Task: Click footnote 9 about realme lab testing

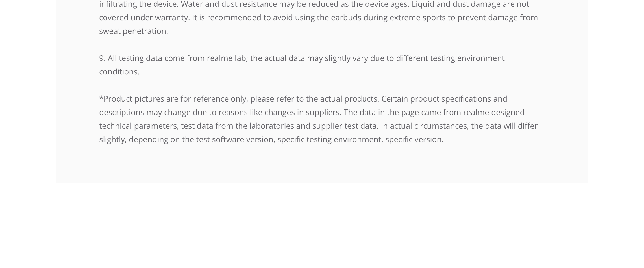Action: point(302,65)
